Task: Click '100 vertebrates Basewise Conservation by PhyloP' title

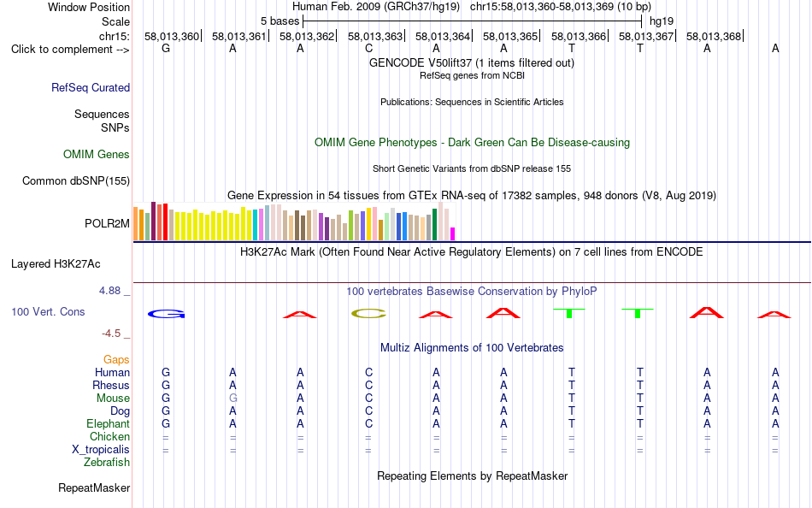Action: (x=472, y=292)
